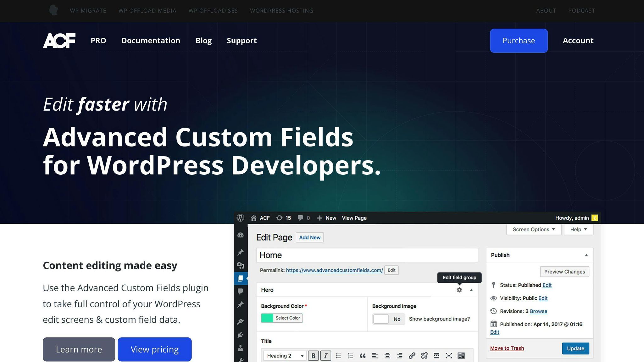Screen dimensions: 644x362
Task: Click the Select Color button
Action: click(288, 318)
